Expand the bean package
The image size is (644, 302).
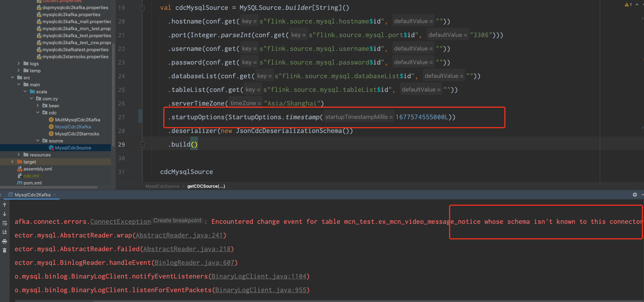pos(38,106)
